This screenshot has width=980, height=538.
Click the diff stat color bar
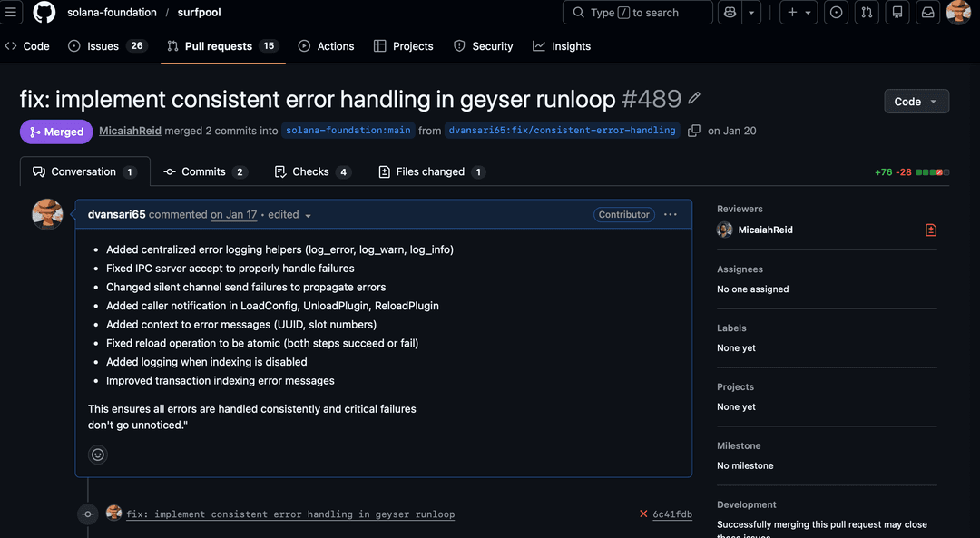[x=930, y=172]
